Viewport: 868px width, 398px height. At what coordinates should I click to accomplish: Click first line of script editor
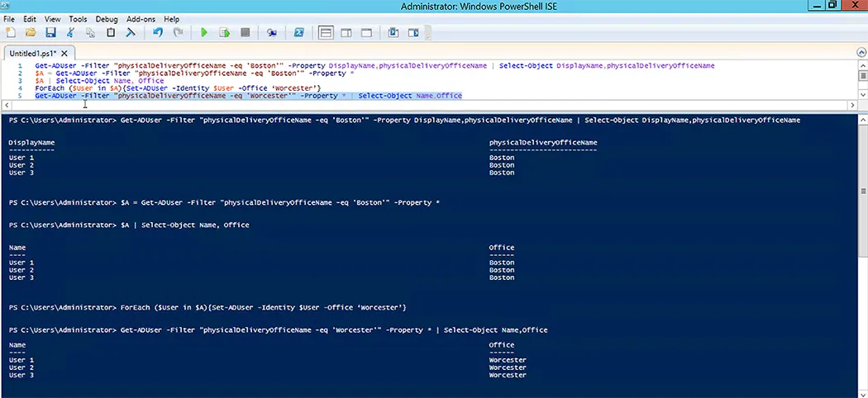coord(374,65)
